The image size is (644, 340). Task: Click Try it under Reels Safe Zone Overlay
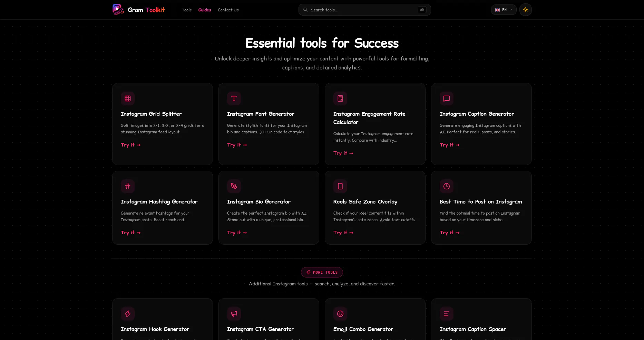(343, 233)
